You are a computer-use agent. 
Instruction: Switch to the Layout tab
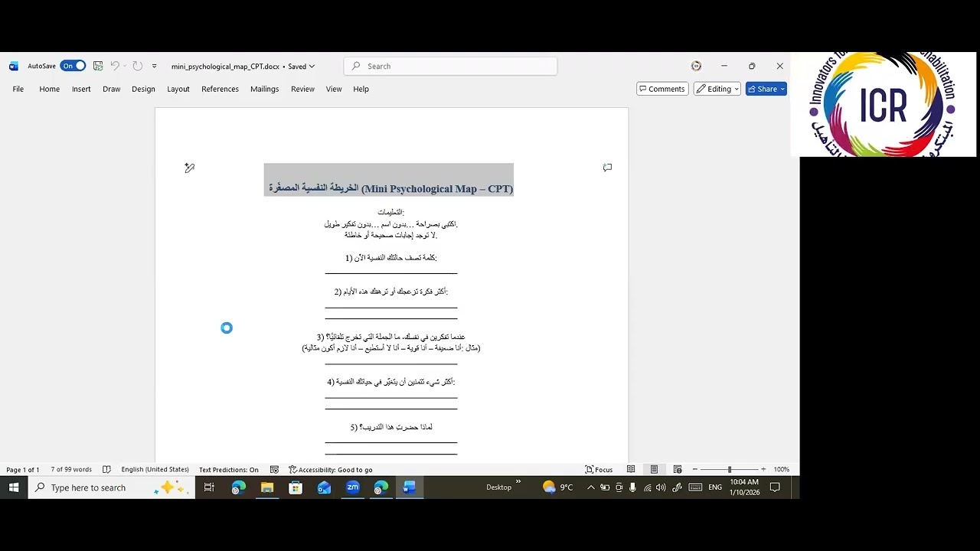(x=178, y=89)
